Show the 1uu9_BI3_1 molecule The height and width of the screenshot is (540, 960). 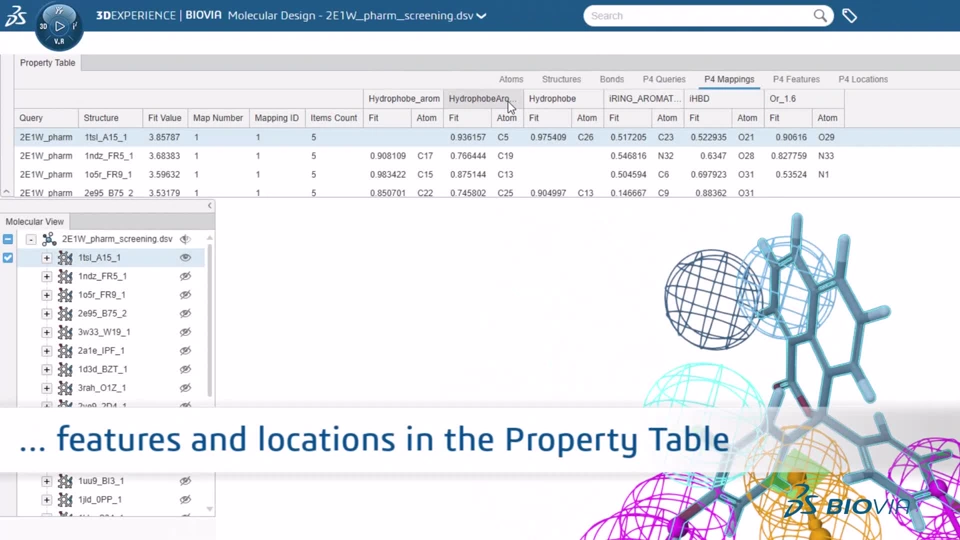click(x=185, y=481)
